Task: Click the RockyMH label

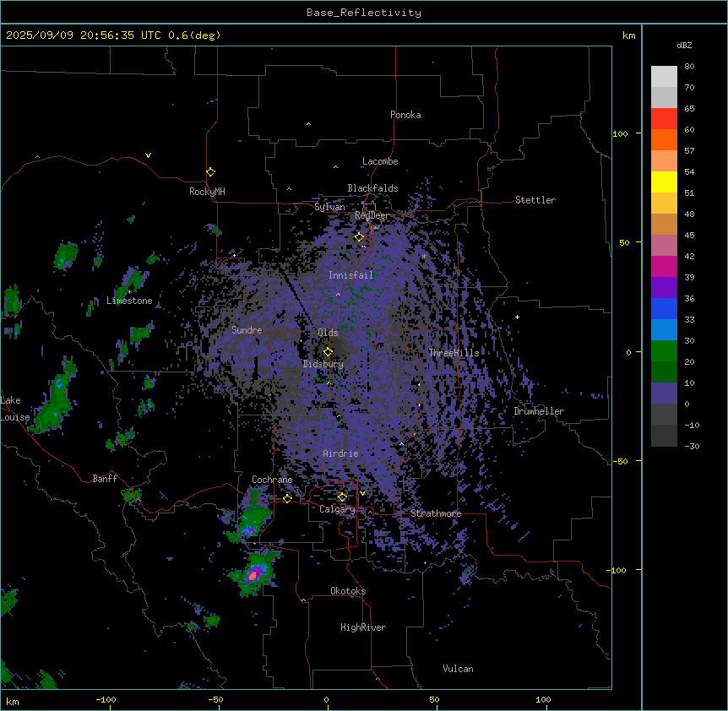Action: (x=207, y=192)
